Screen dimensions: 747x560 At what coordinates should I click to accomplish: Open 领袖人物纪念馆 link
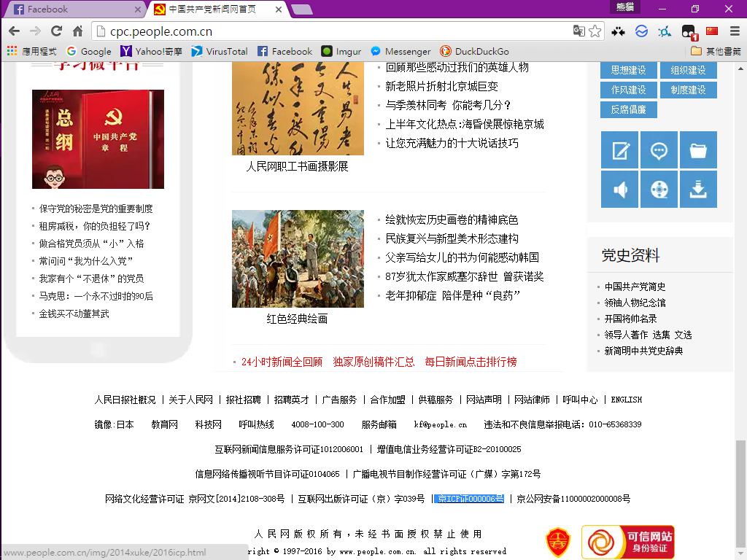(635, 303)
